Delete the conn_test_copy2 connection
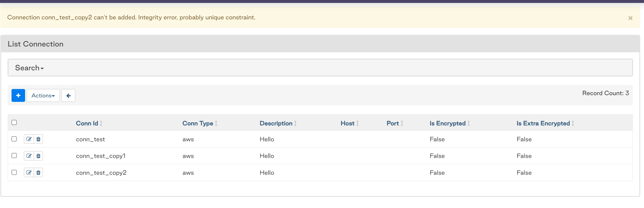The width and height of the screenshot is (644, 208). tap(38, 173)
